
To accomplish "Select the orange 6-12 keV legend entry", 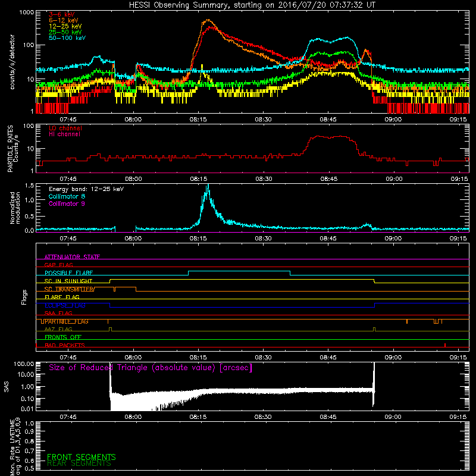I will click(x=64, y=20).
